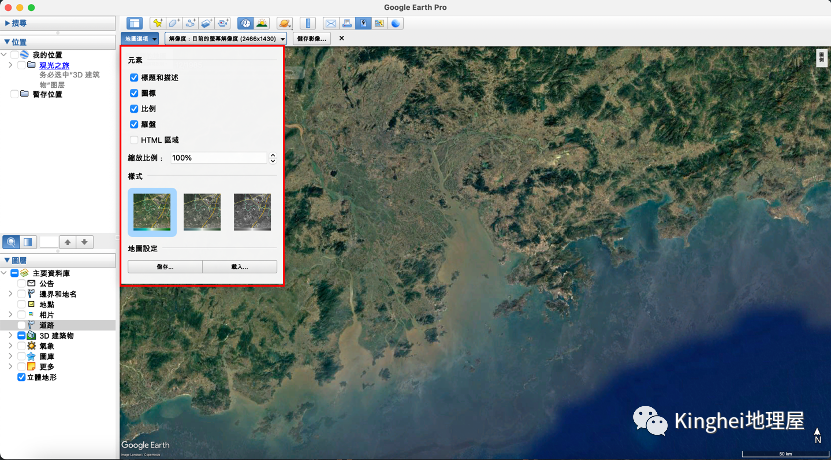The height and width of the screenshot is (460, 832).
Task: Uncheck the 標題和描述 checkbox
Action: (x=134, y=77)
